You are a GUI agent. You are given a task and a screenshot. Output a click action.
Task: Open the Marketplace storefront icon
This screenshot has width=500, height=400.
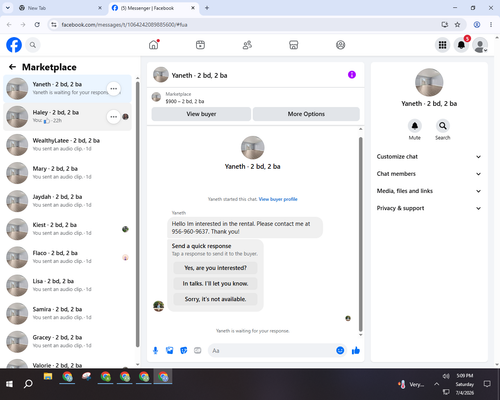(294, 45)
